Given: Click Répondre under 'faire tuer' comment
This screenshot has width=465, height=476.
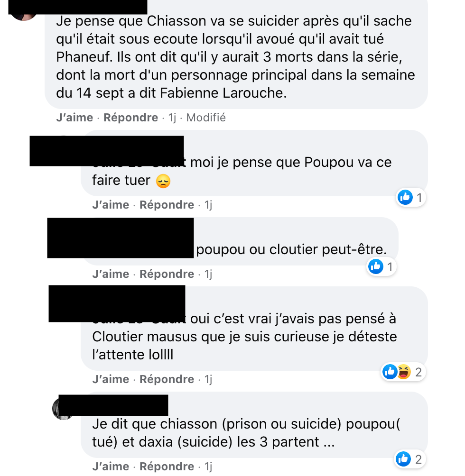Looking at the screenshot, I should pyautogui.click(x=167, y=205).
